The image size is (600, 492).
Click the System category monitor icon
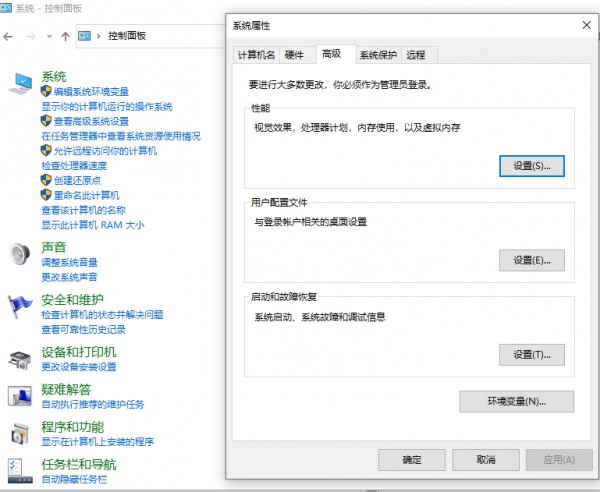click(x=20, y=84)
